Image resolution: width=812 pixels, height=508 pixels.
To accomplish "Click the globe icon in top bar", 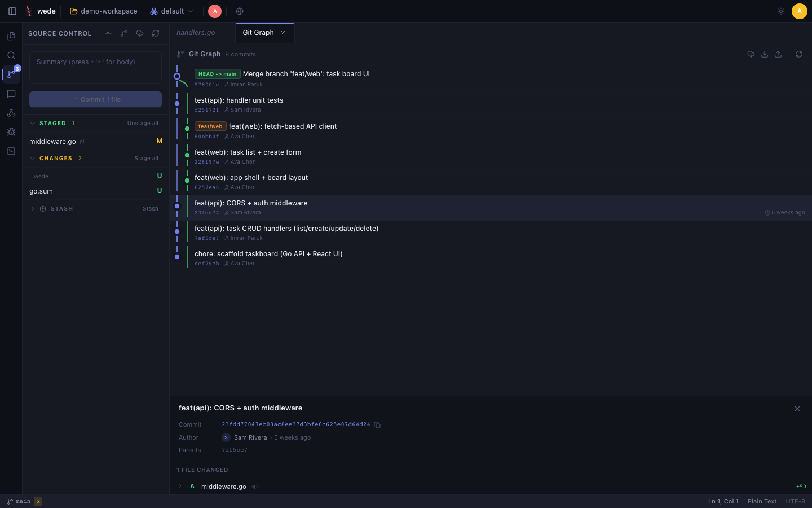I will [240, 11].
